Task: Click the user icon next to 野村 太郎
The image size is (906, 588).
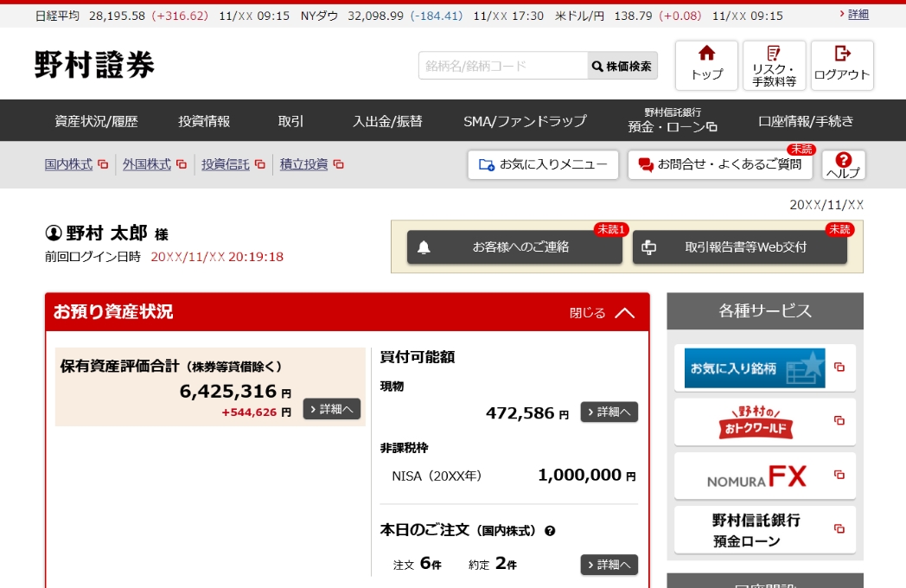Action: pyautogui.click(x=54, y=233)
